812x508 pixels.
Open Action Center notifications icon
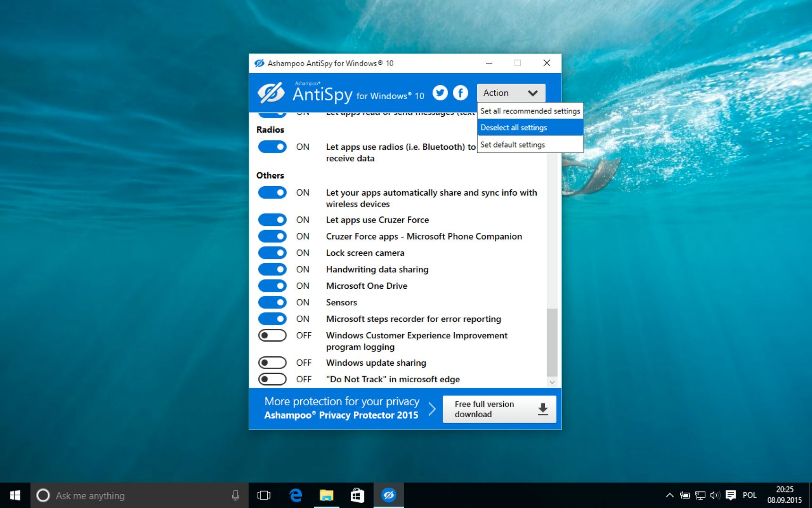[731, 495]
